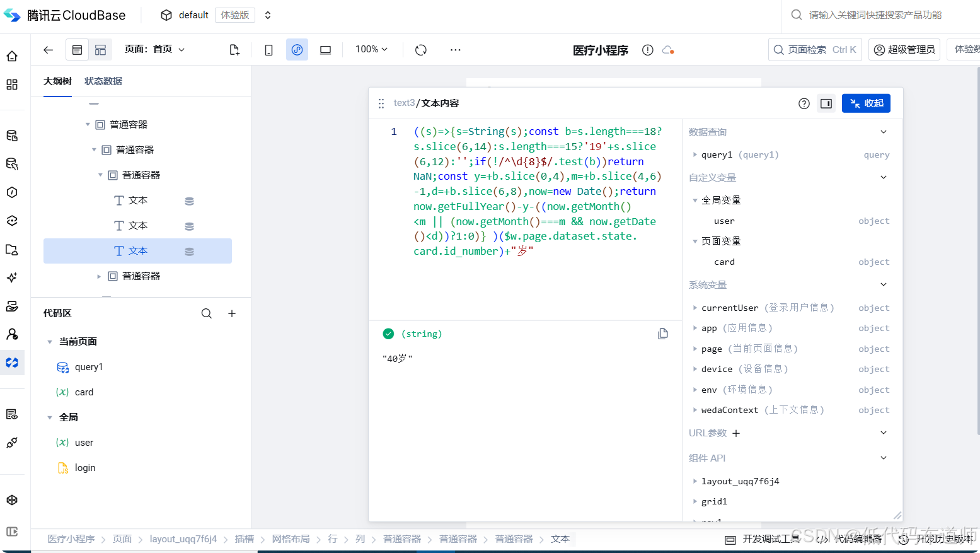Click the add icon next to URL参数
The image size is (980, 553).
pyautogui.click(x=735, y=433)
